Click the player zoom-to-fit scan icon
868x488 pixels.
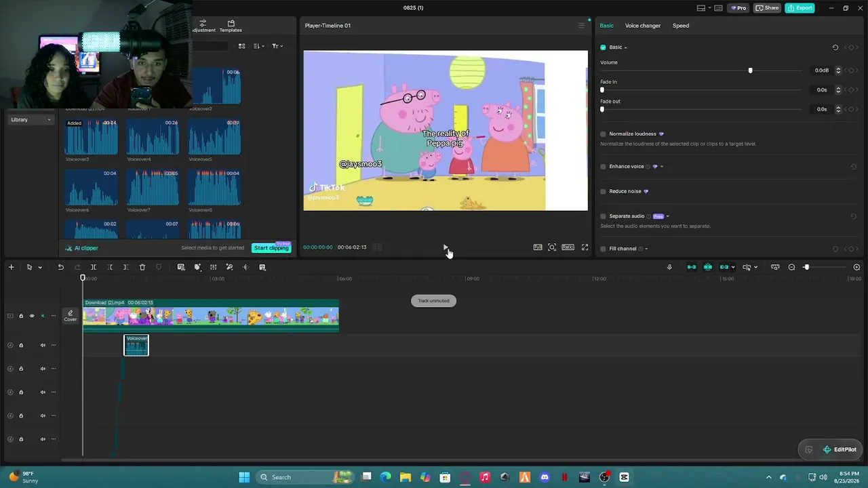(552, 247)
